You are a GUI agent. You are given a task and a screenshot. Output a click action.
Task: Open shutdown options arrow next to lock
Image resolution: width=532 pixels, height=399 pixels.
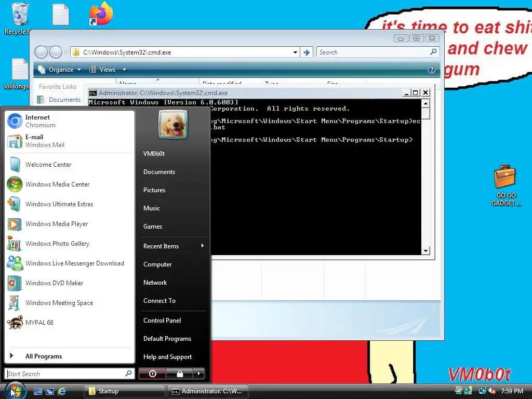(x=199, y=374)
